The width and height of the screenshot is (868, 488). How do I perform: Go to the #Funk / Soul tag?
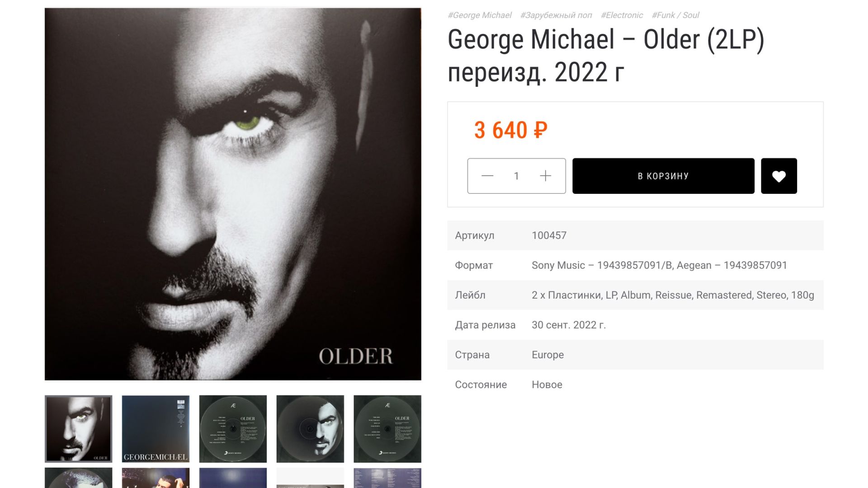click(675, 15)
